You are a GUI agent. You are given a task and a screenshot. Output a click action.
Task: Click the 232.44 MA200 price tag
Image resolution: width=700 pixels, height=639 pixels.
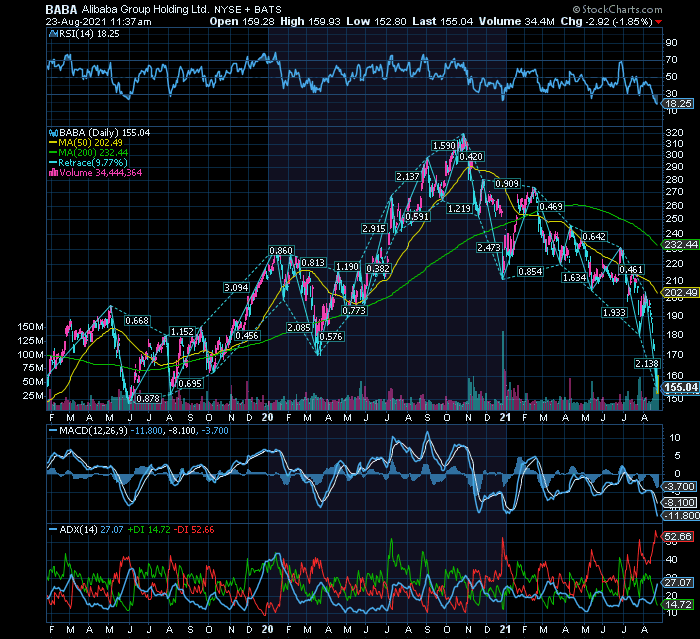click(680, 245)
